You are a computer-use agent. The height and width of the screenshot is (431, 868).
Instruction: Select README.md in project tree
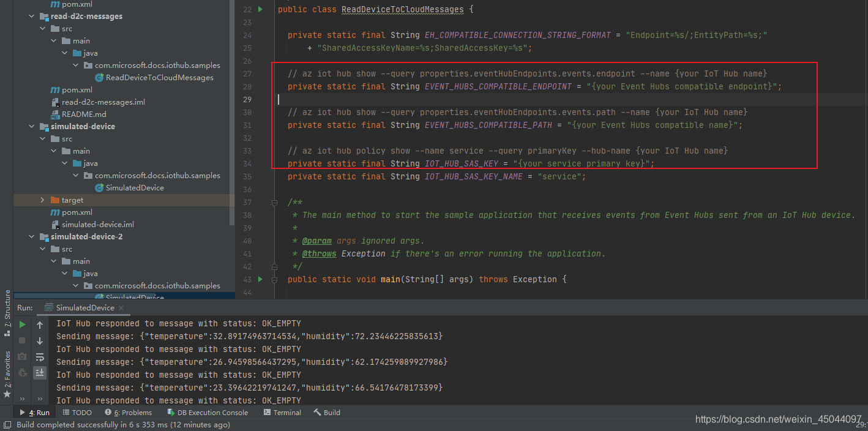(84, 114)
